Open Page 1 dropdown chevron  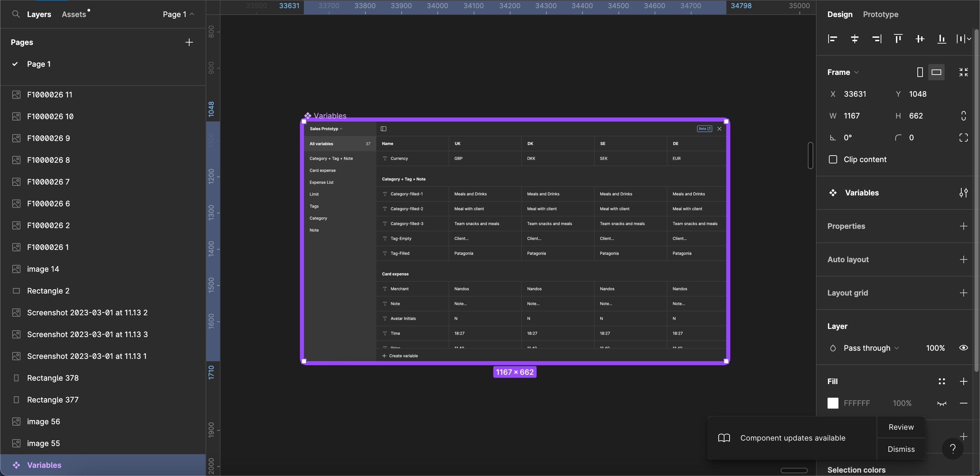(192, 14)
